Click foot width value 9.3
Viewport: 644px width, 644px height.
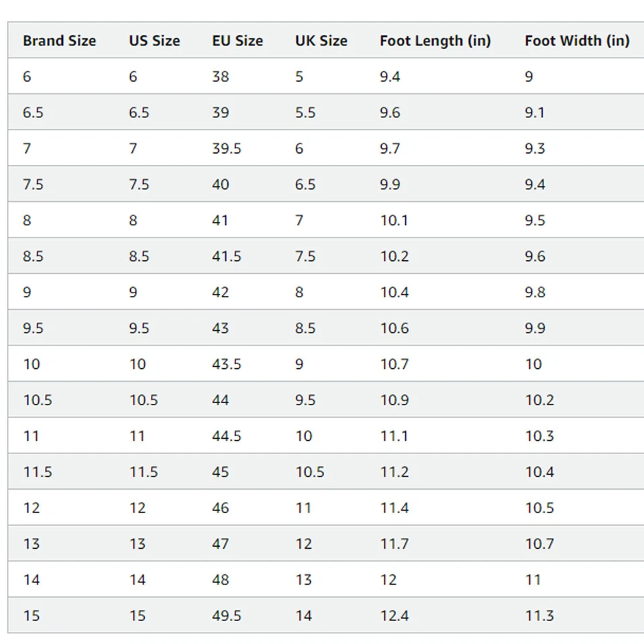(x=535, y=148)
